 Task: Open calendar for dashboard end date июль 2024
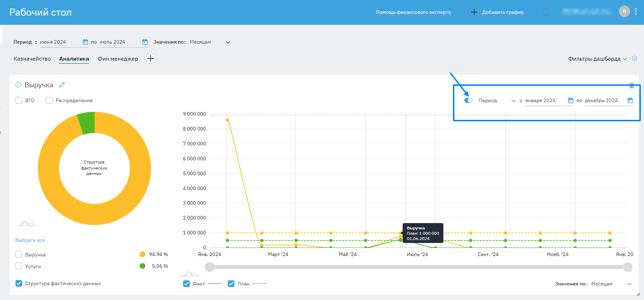point(145,42)
